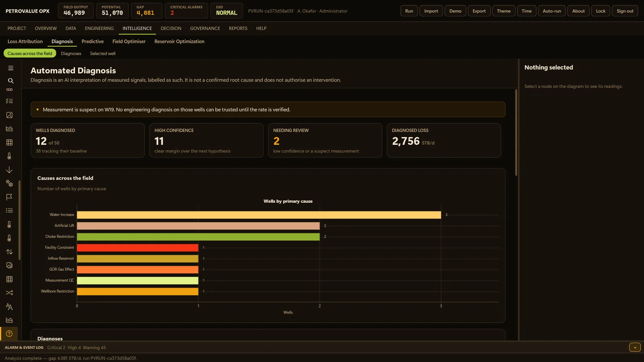Click the grid icon above the shuffle icon
The height and width of the screenshot is (362, 644).
tap(9, 279)
